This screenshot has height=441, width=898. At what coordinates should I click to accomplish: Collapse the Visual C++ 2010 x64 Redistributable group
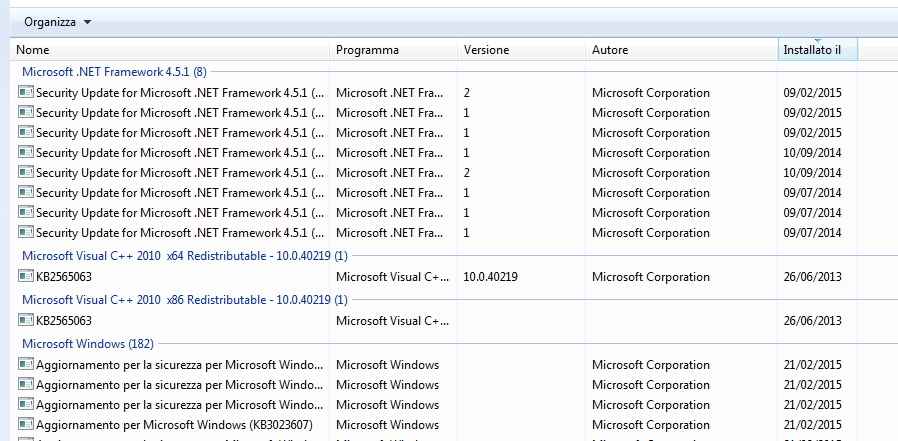point(184,255)
